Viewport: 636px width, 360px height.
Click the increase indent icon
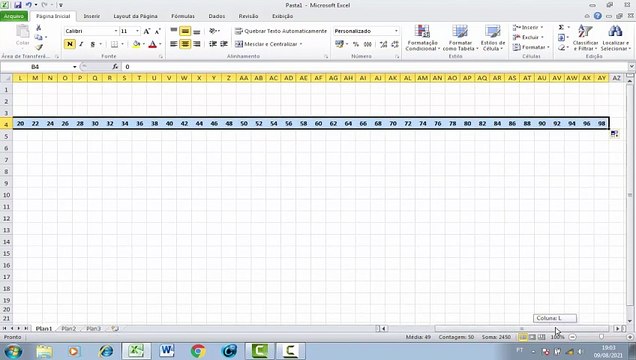point(224,44)
